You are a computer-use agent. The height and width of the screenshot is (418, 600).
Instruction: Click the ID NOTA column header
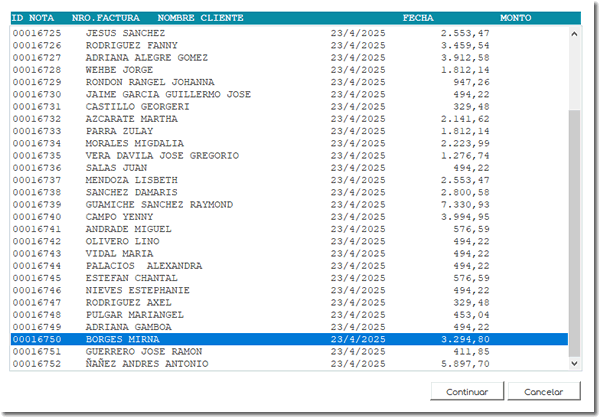click(x=33, y=18)
